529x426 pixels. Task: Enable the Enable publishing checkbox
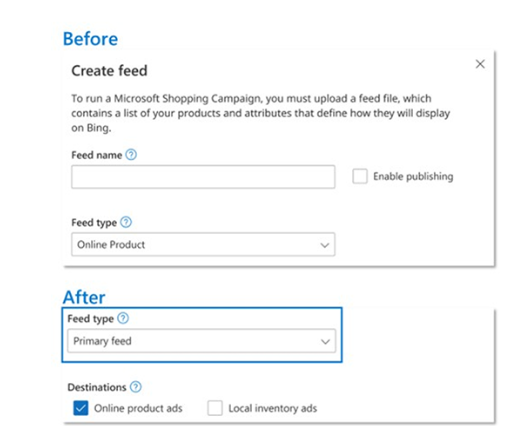360,176
